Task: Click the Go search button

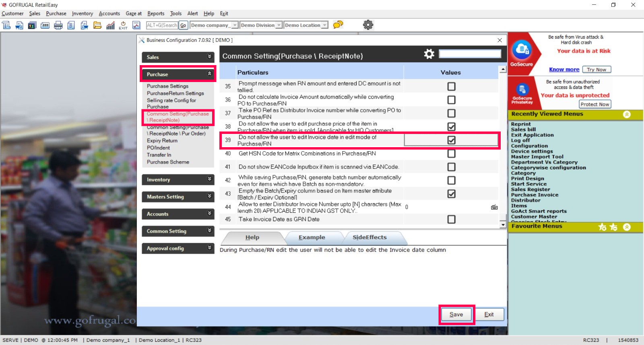Action: tap(183, 25)
